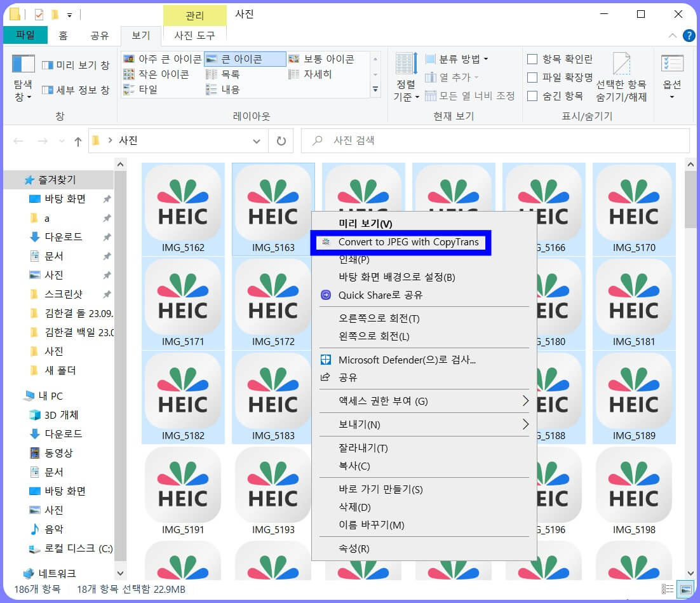Select 왼쪽으로 회전(L) menu item

tap(374, 336)
